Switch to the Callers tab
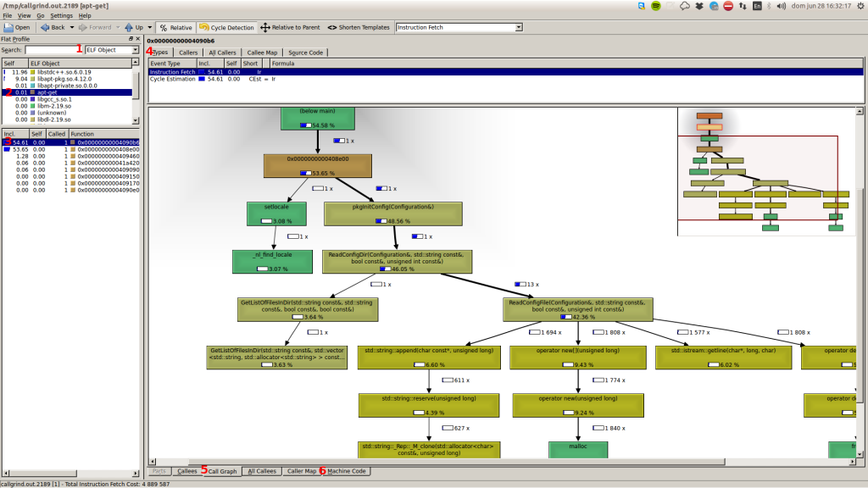 coord(188,53)
